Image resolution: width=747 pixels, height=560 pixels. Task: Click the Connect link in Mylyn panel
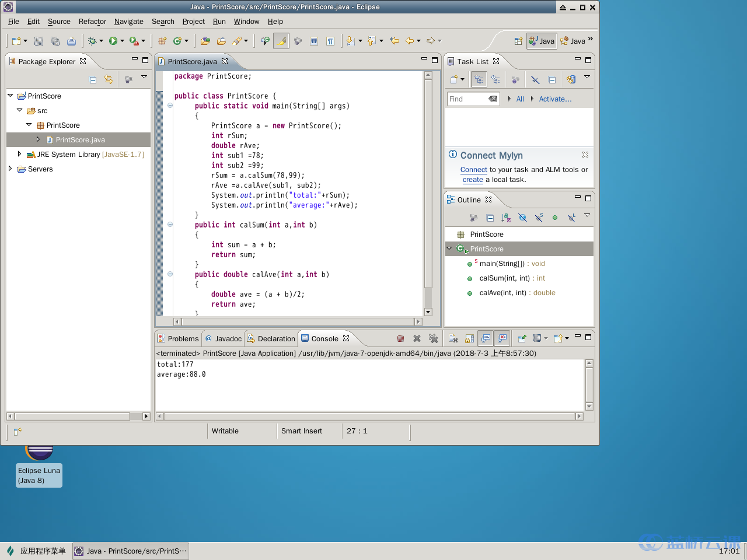(x=473, y=170)
